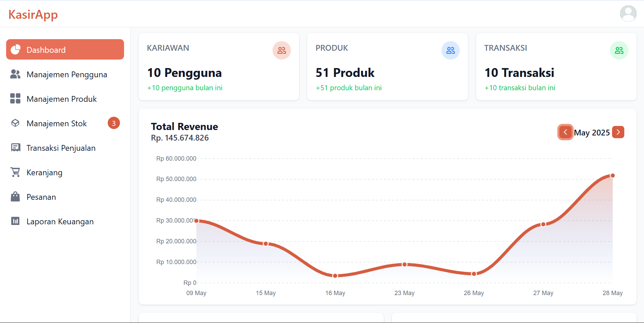
Task: Click the Keranjang shopping cart icon
Action: click(15, 172)
